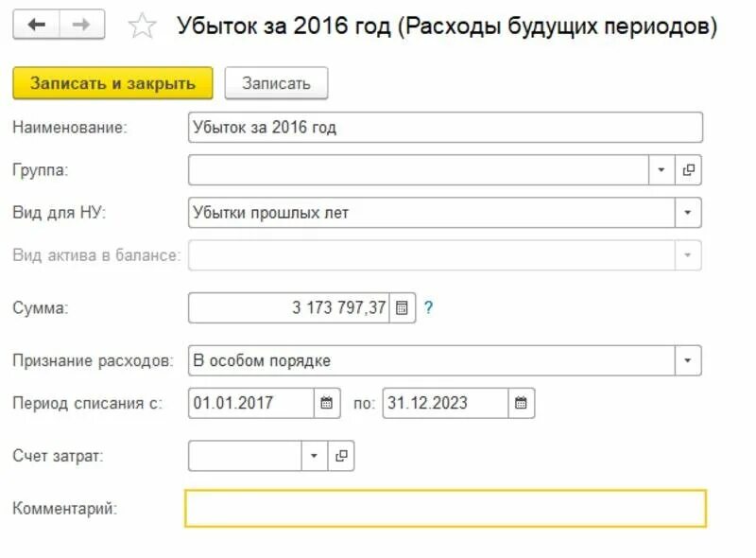The image size is (756, 558).
Task: Open the calendar for the end date 31.12.2023
Action: click(522, 403)
